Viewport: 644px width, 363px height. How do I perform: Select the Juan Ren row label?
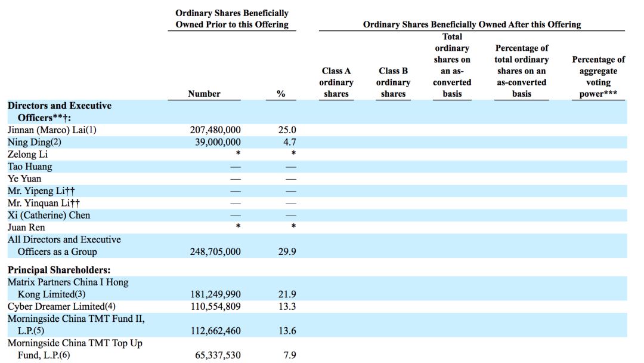[26, 227]
